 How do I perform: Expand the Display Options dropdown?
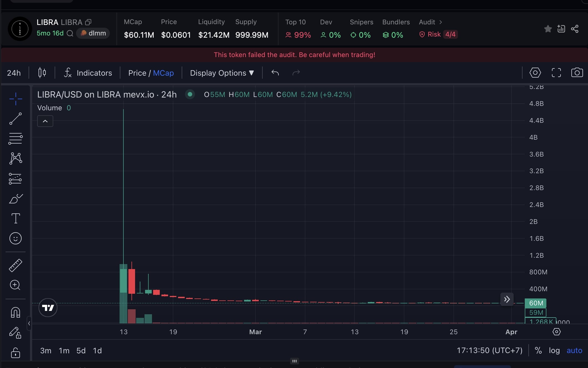pos(222,73)
